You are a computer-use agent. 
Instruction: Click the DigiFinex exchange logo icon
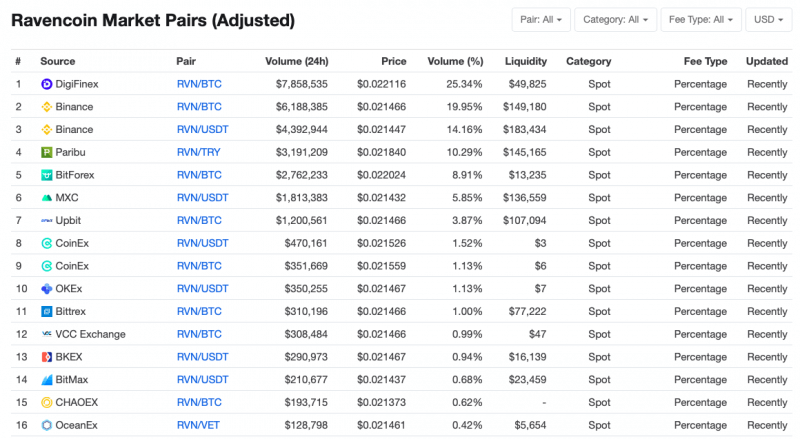47,84
